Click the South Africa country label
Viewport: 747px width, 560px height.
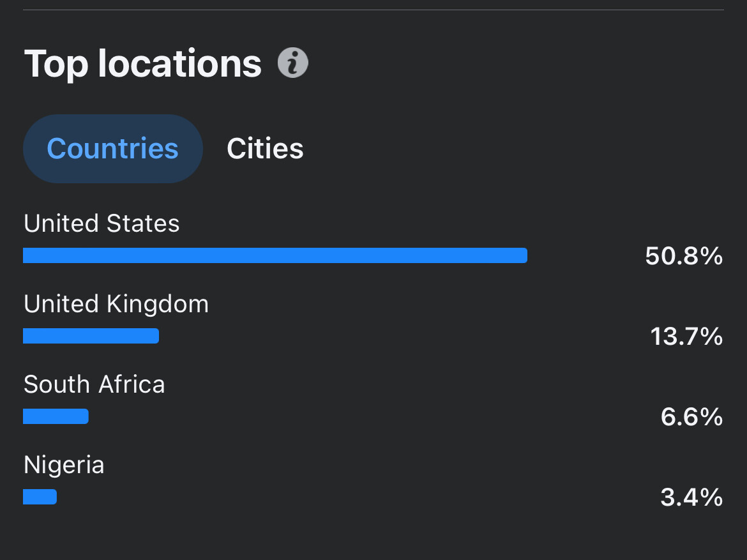pos(94,384)
